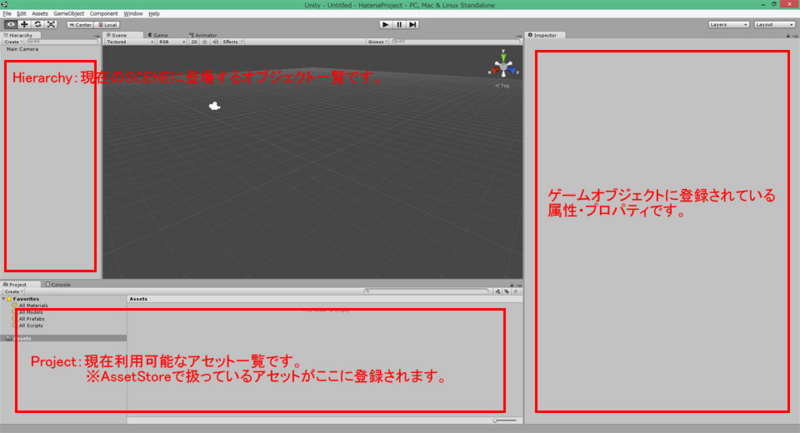Select All Materials favorite search
Screen dimensions: 800x433
33,305
